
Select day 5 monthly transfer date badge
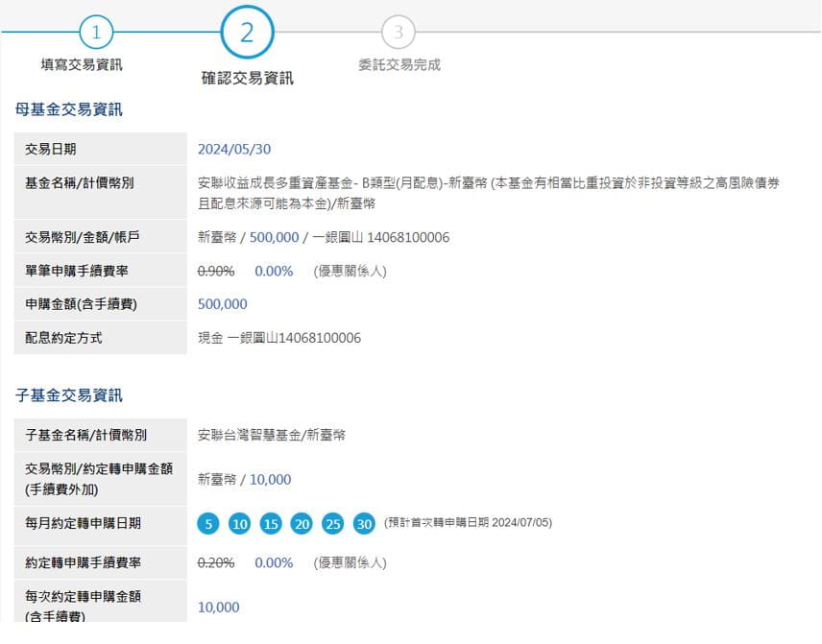(208, 523)
